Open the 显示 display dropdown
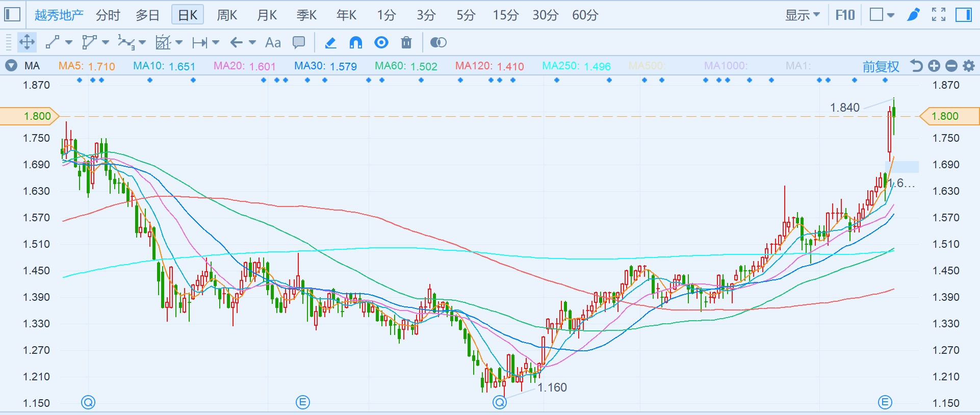The height and width of the screenshot is (415, 980). tap(802, 15)
